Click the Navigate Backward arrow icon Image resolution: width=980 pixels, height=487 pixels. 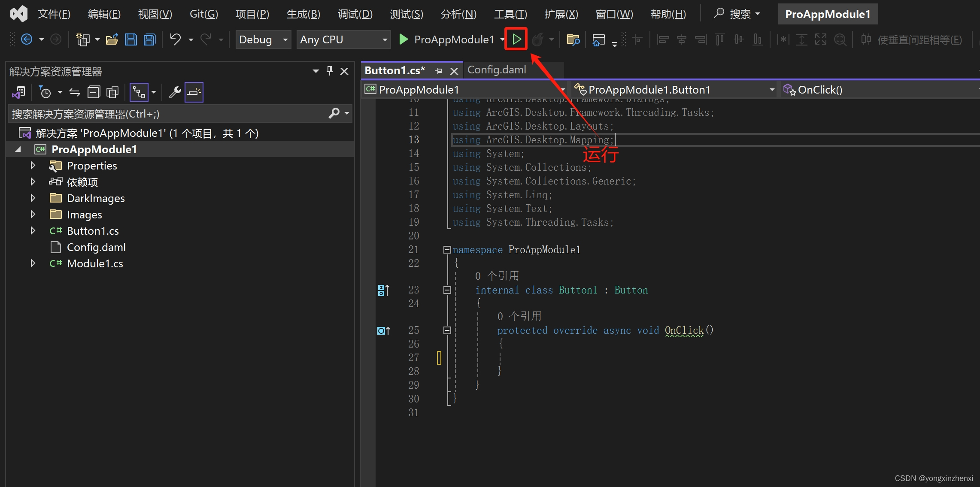click(27, 39)
